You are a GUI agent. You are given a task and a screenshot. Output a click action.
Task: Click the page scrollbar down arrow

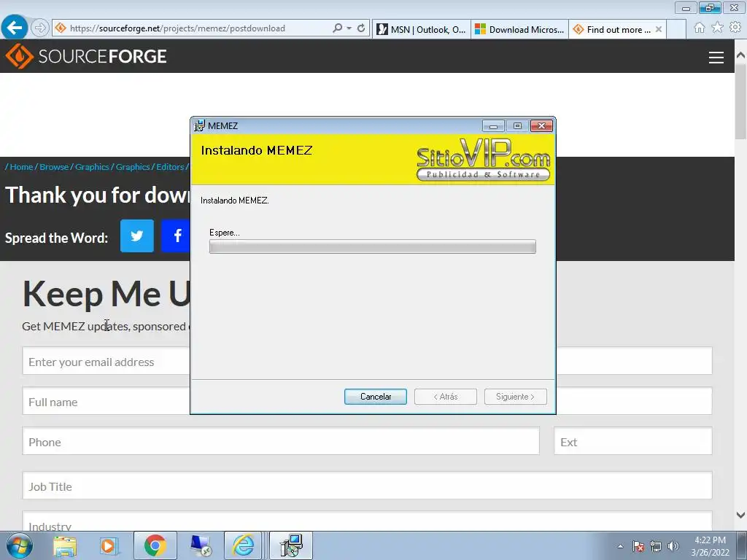pos(741,515)
